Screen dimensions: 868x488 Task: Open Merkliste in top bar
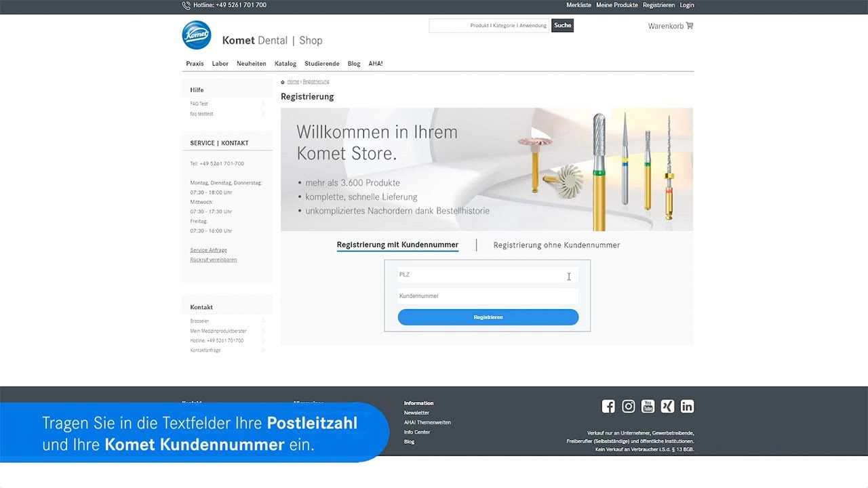tap(578, 5)
